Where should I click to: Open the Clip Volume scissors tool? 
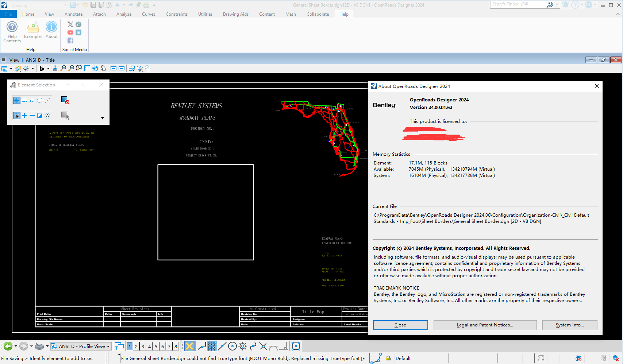point(140,68)
